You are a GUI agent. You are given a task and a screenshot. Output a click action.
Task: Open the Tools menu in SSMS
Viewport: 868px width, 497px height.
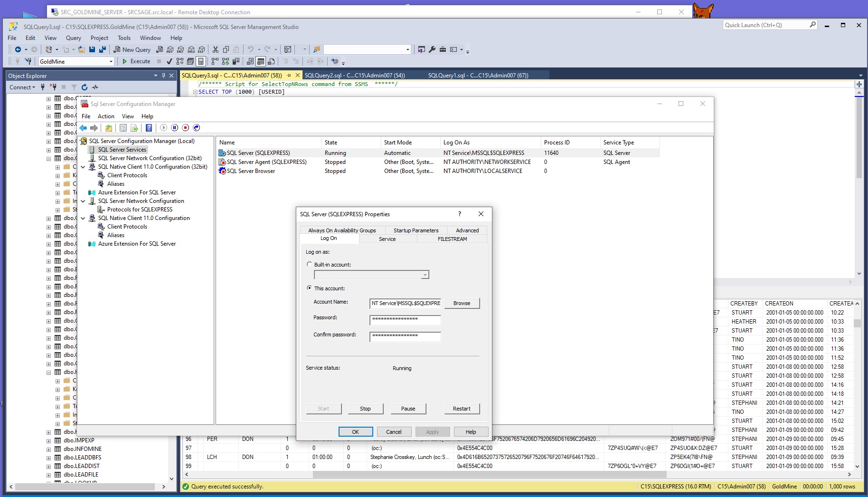click(x=124, y=38)
